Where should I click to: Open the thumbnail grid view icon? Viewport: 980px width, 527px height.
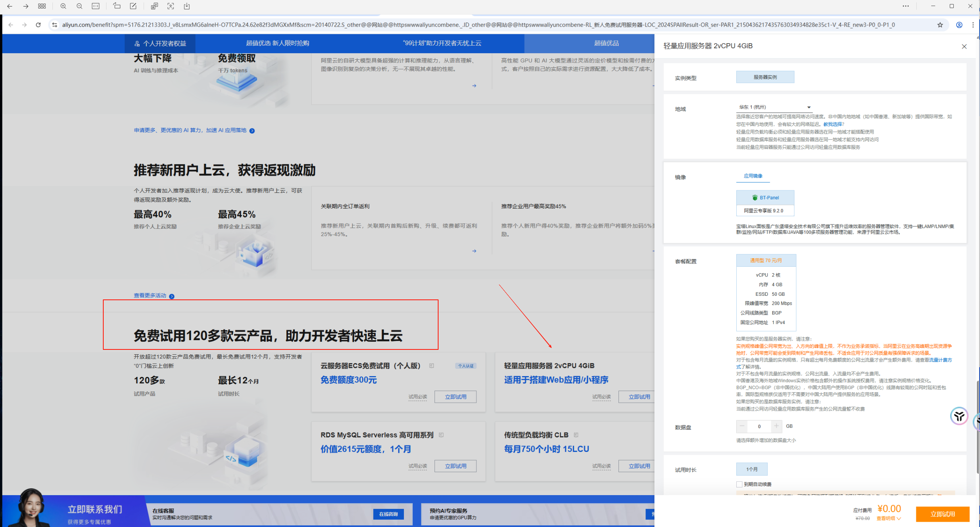[x=42, y=6]
